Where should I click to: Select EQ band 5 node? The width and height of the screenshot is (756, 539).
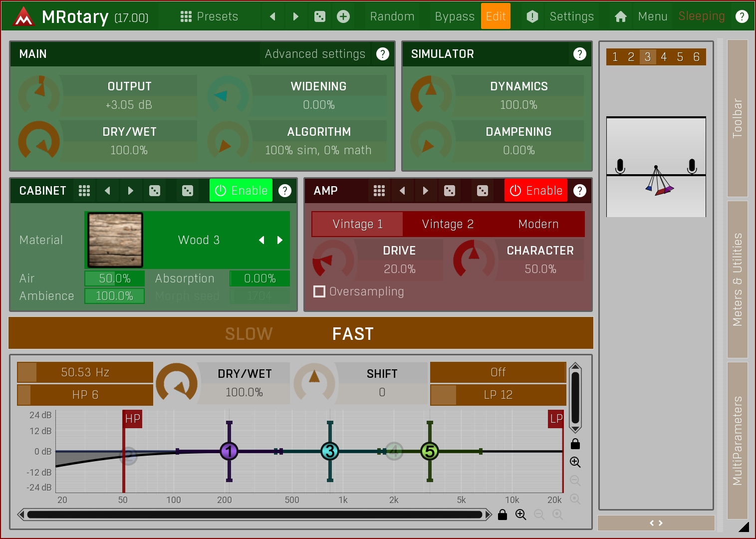coord(429,451)
